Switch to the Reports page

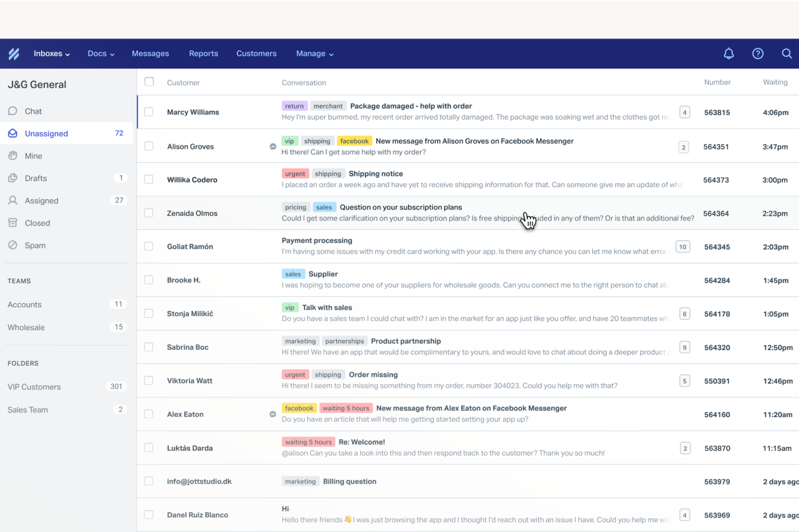click(204, 53)
